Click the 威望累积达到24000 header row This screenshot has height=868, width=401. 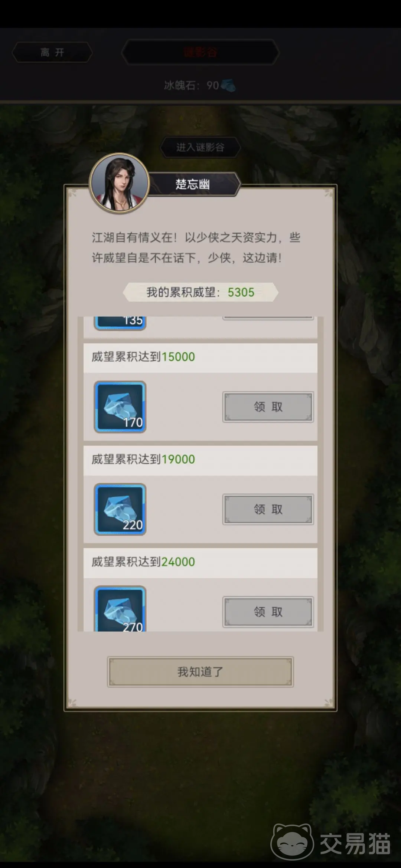tap(200, 562)
